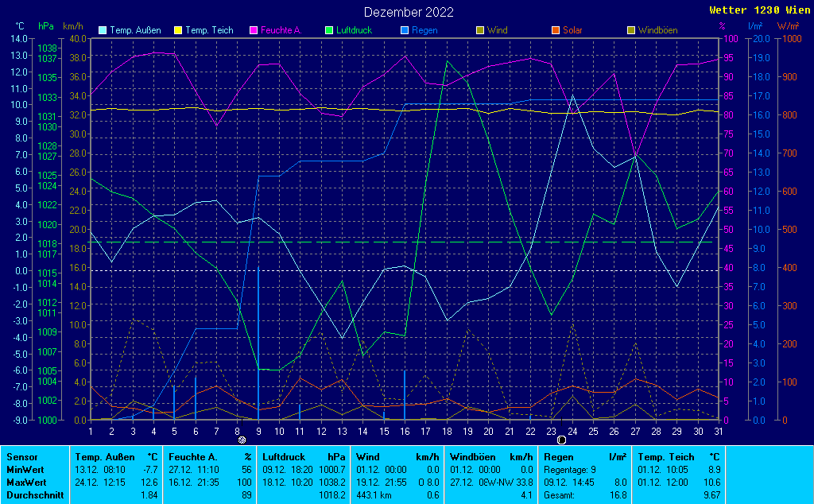Screen dimensions: 814x504
Task: Click the yellow Temp. Teich legend swatch
Action: [178, 31]
